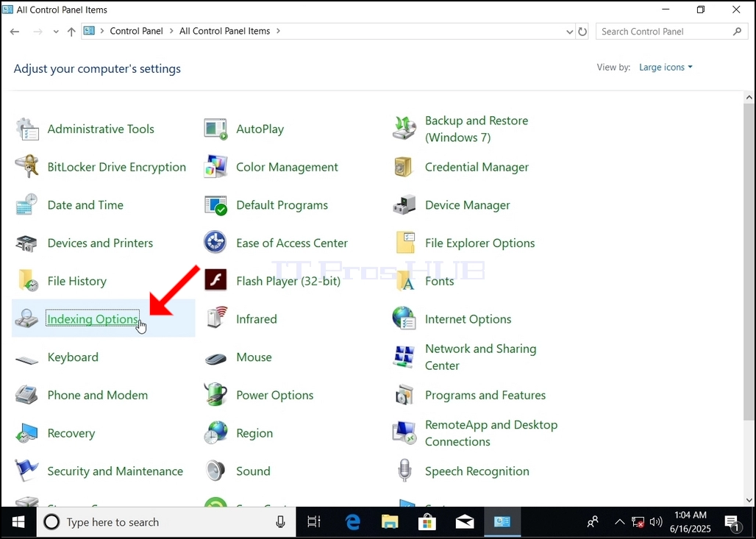Open the Mail app from the taskbar
This screenshot has width=756, height=539.
(465, 522)
